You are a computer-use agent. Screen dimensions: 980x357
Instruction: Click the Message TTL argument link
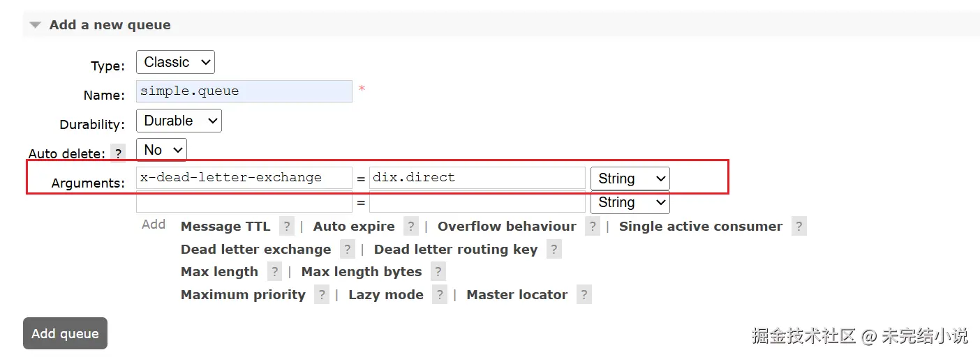(x=225, y=227)
